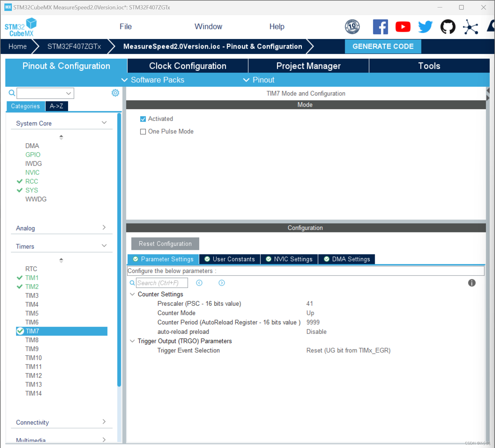Select TIM1 in Timers list
The width and height of the screenshot is (495, 448).
32,278
